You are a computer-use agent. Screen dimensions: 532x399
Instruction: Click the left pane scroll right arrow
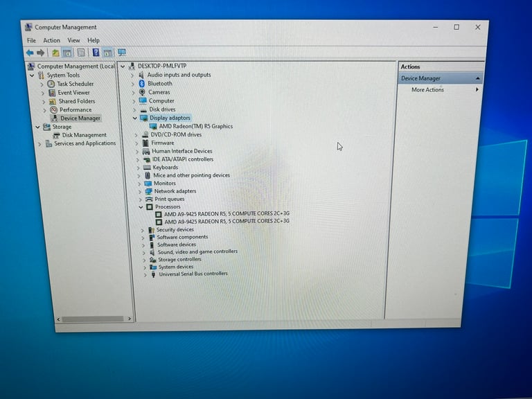[130, 319]
